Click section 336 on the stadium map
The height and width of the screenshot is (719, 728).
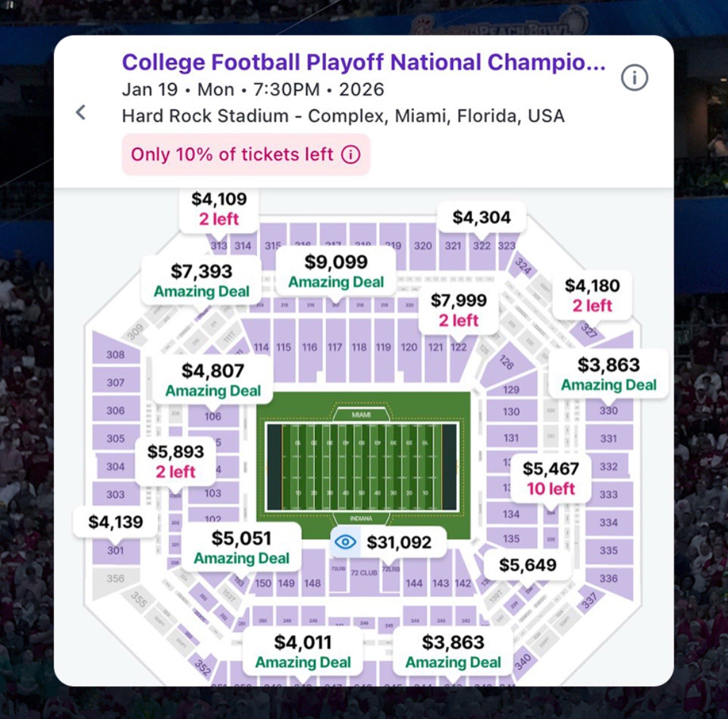608,578
